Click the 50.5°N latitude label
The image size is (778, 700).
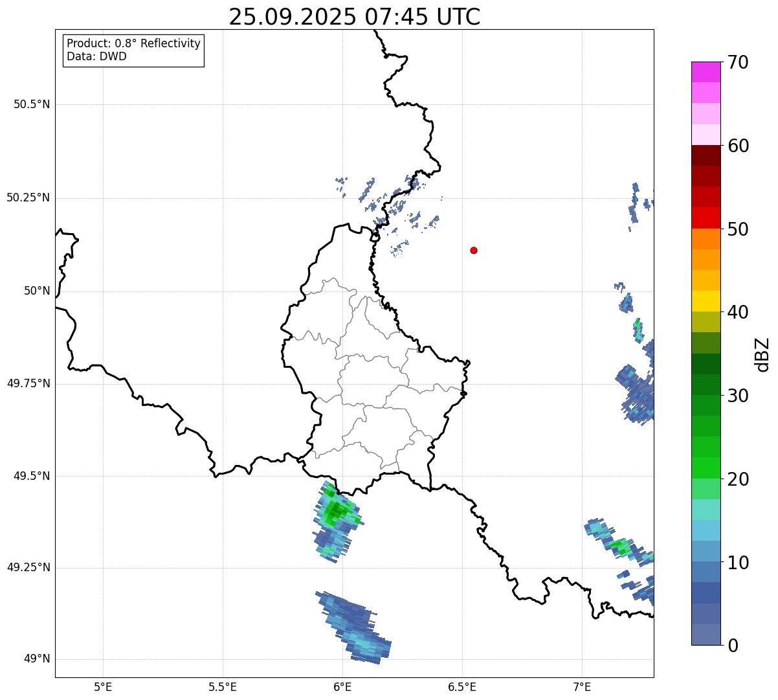pos(32,104)
